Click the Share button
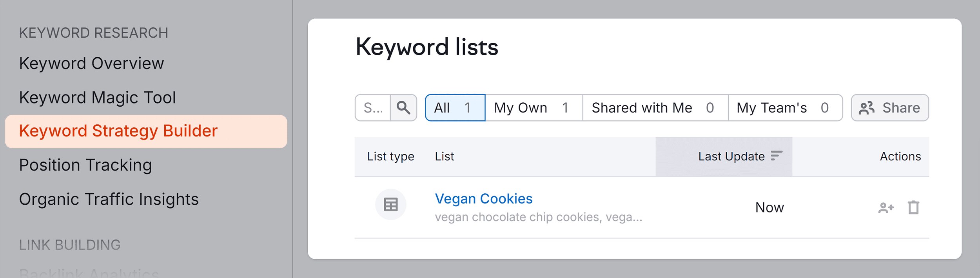This screenshot has width=980, height=278. (x=889, y=108)
